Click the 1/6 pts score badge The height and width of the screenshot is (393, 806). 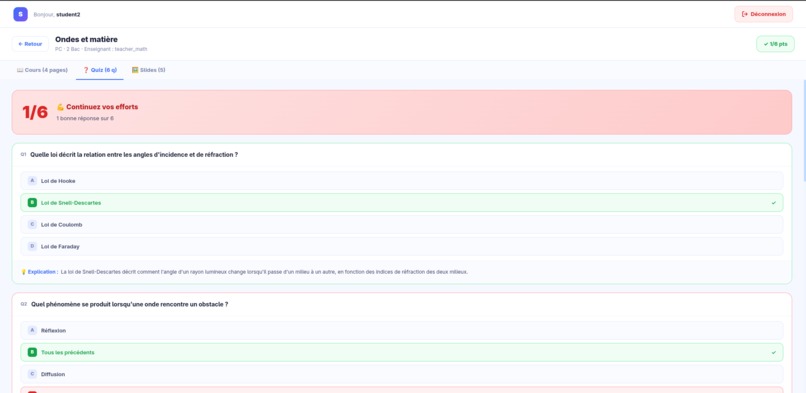pyautogui.click(x=775, y=44)
